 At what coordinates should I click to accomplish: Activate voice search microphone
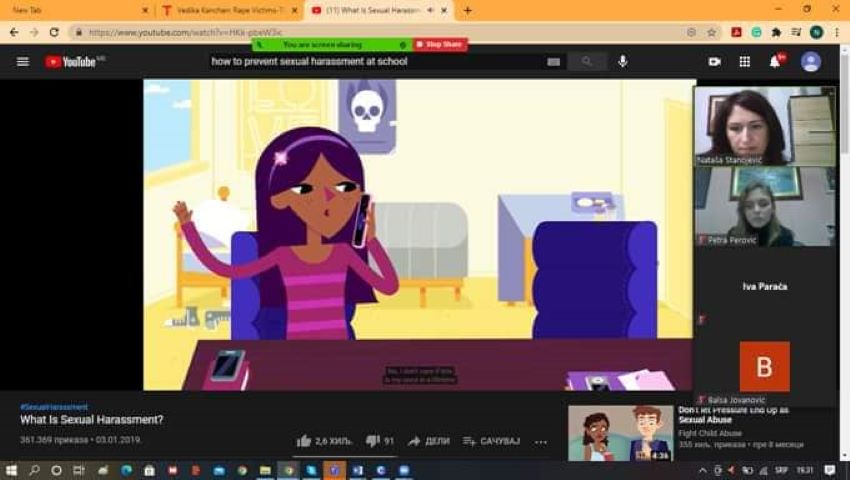pyautogui.click(x=623, y=62)
